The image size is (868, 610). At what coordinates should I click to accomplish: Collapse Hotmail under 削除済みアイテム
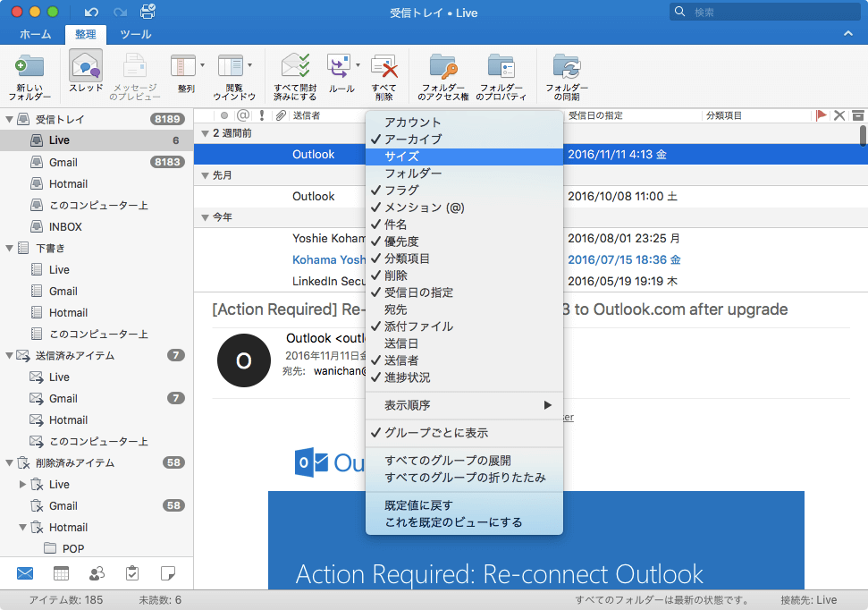(22, 528)
